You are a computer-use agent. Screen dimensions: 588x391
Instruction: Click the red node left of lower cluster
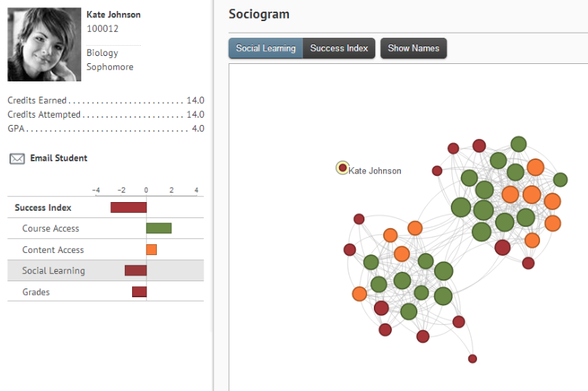[349, 250]
